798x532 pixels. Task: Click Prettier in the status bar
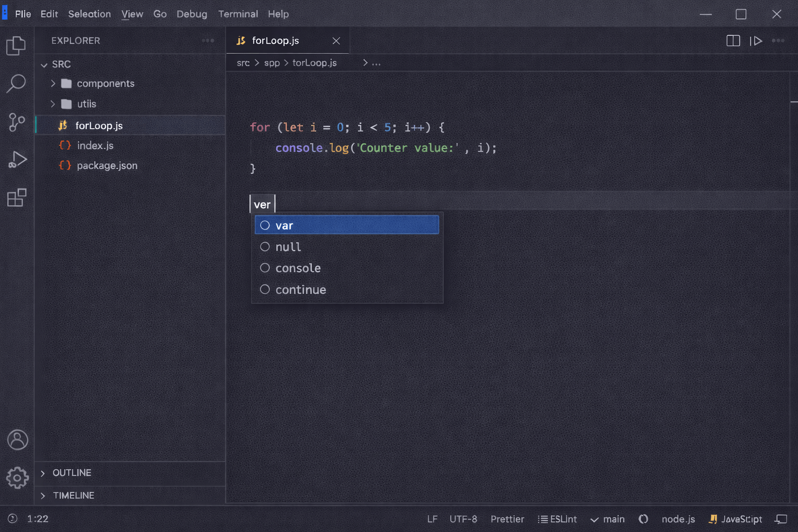(507, 518)
